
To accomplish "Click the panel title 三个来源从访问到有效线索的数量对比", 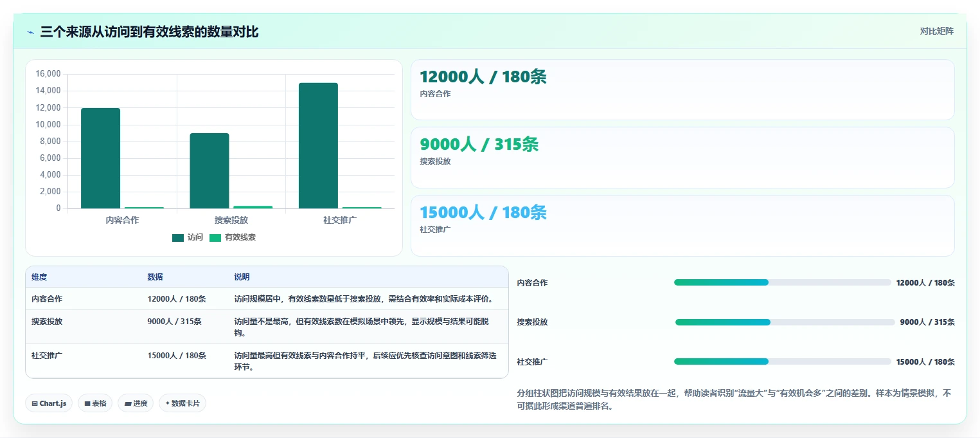I will 149,32.
